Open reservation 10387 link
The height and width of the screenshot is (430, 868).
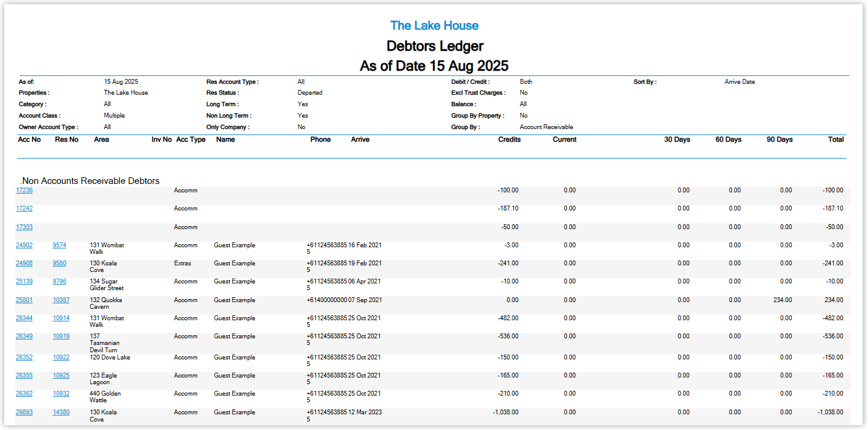coord(61,300)
